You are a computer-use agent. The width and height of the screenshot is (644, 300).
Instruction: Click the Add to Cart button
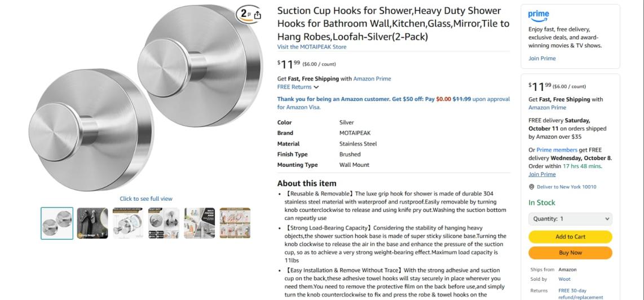[x=570, y=237]
